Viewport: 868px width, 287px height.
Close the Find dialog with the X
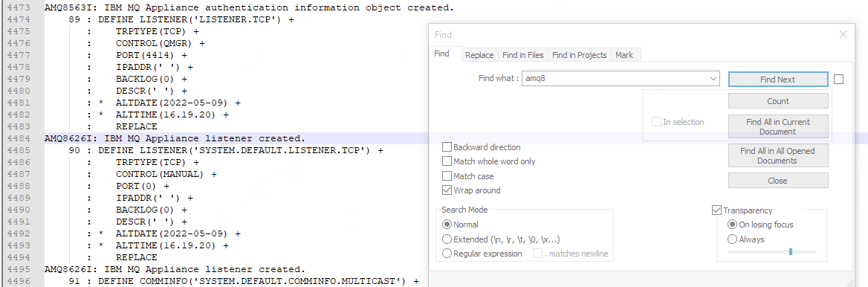pyautogui.click(x=843, y=34)
